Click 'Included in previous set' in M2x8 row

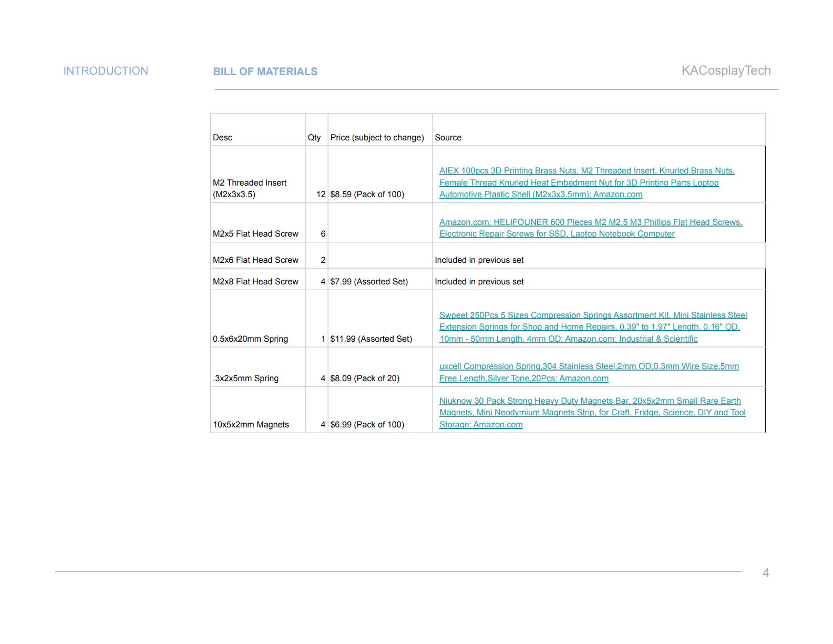click(x=479, y=281)
